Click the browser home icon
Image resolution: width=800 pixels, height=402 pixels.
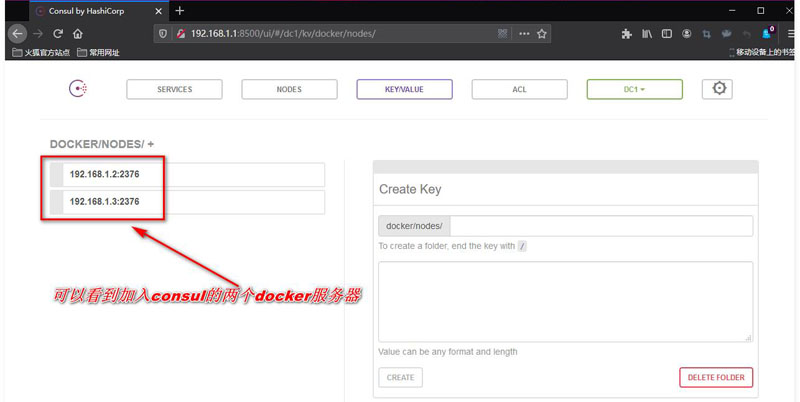[x=78, y=34]
